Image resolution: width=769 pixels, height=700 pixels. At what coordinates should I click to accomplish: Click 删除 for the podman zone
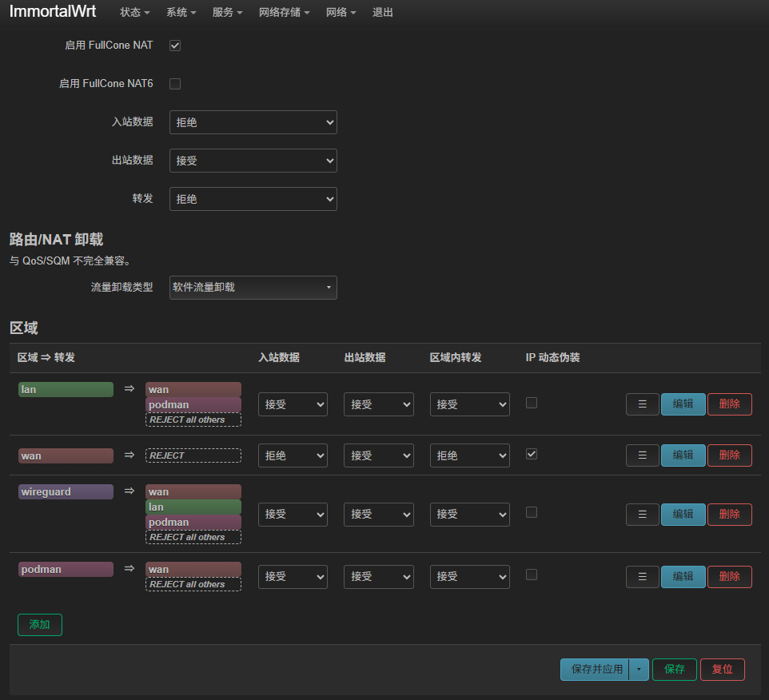pyautogui.click(x=729, y=577)
